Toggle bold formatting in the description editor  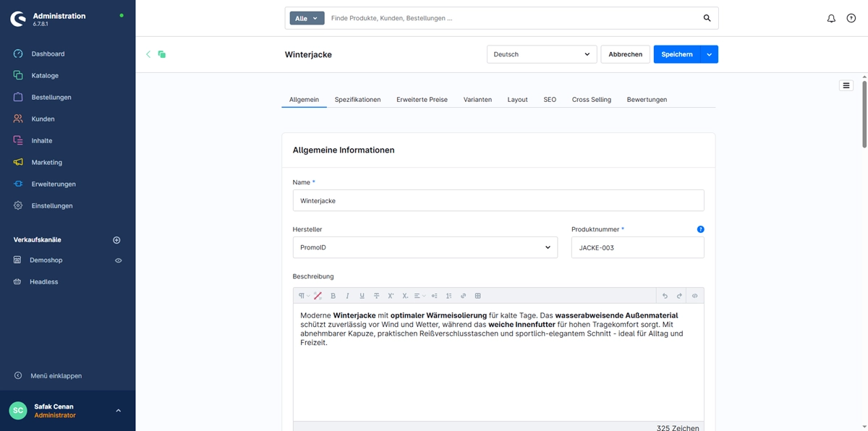(x=333, y=295)
